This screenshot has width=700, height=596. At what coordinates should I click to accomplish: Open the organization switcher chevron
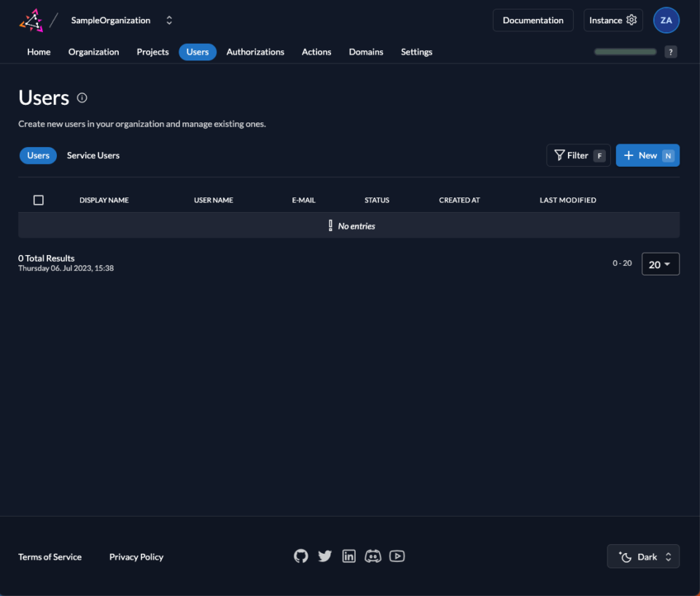pos(168,20)
